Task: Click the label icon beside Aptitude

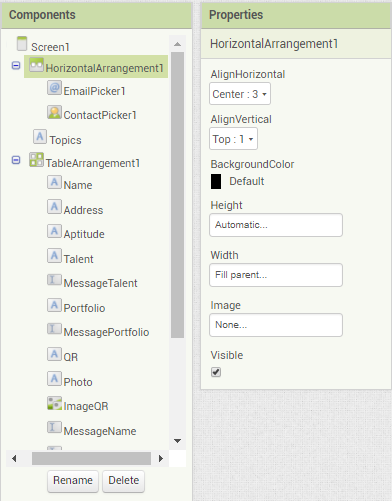Action: point(54,231)
